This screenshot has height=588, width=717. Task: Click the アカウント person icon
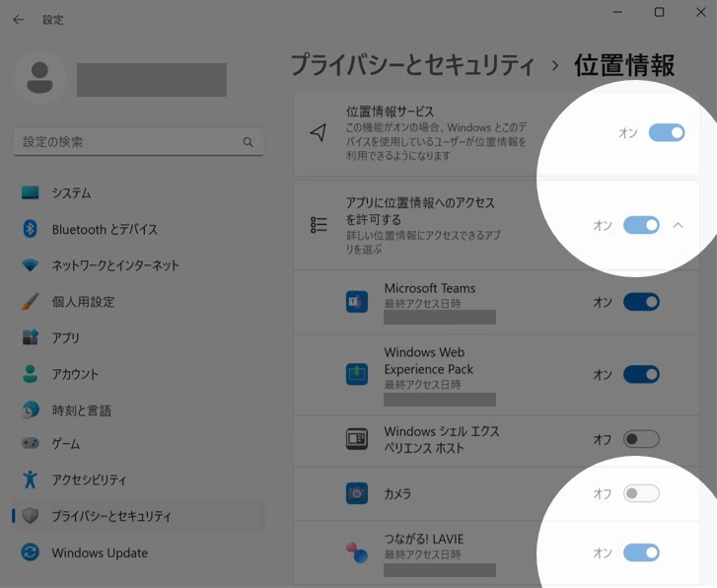(x=31, y=374)
